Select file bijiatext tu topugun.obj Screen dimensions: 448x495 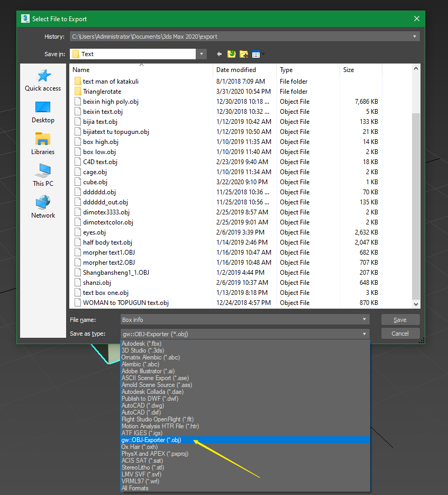[x=116, y=132]
